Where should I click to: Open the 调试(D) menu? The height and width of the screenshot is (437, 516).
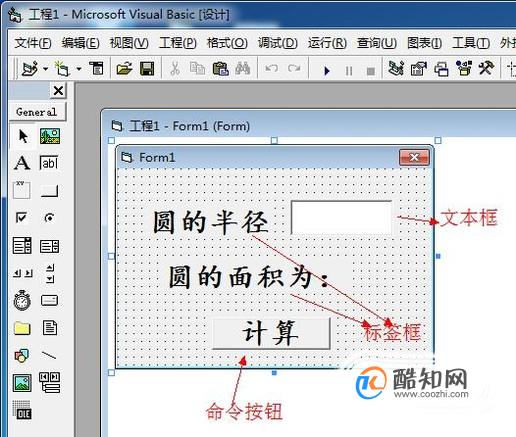(277, 43)
